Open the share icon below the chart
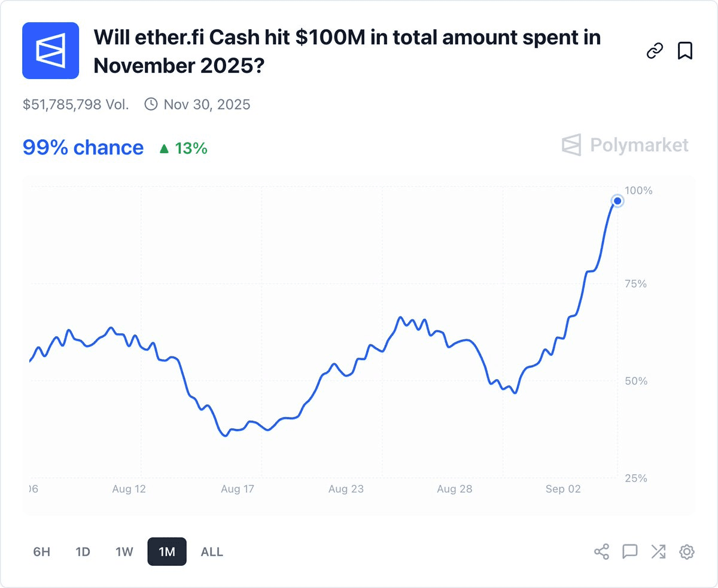The height and width of the screenshot is (588, 718). [601, 552]
